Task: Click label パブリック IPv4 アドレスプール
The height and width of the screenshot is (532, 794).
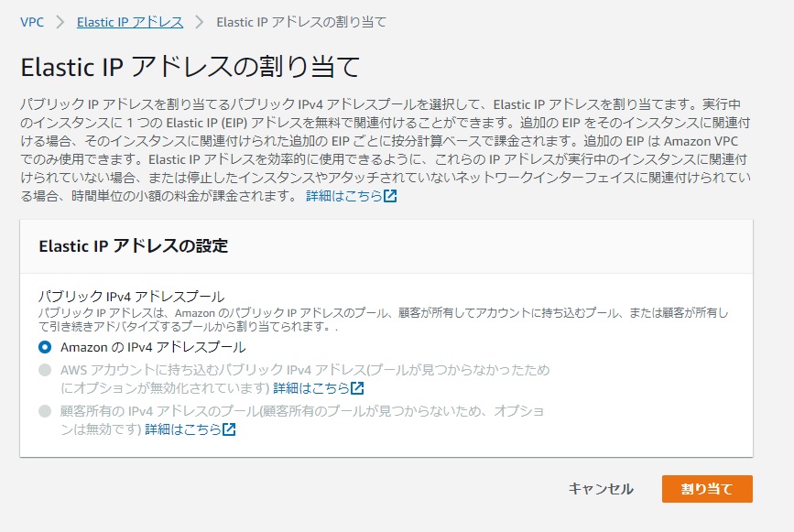Action: point(132,296)
